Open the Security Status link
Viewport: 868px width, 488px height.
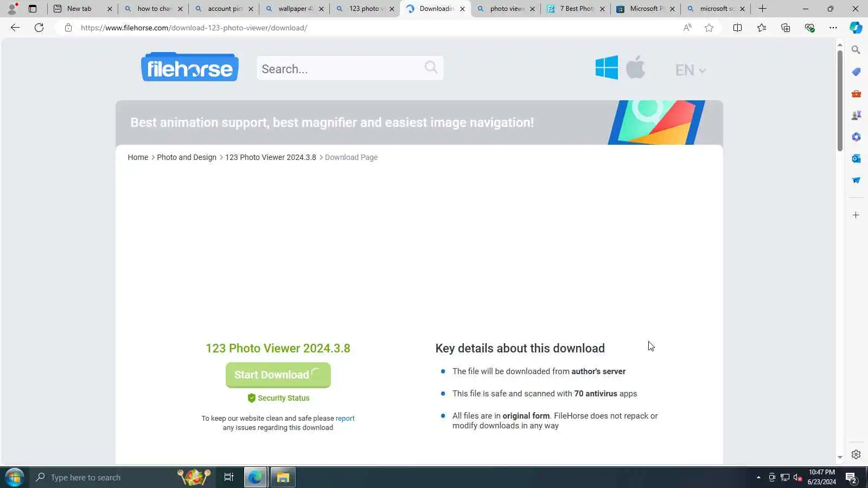click(x=278, y=398)
